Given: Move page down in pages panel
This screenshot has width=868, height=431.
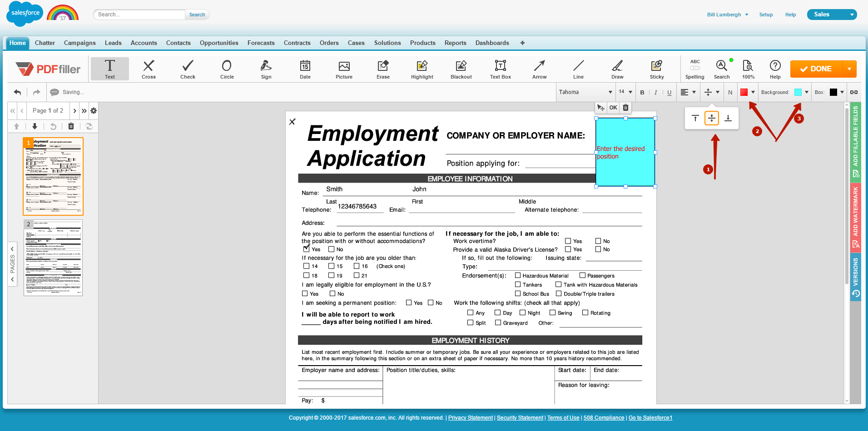Looking at the screenshot, I should pyautogui.click(x=35, y=126).
